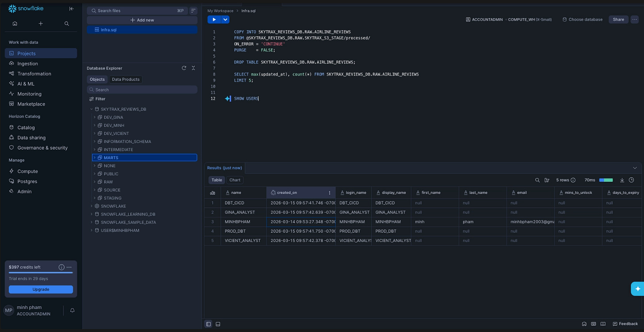This screenshot has width=644, height=332.
Task: Click the query duration bar 70ms
Action: (606, 180)
